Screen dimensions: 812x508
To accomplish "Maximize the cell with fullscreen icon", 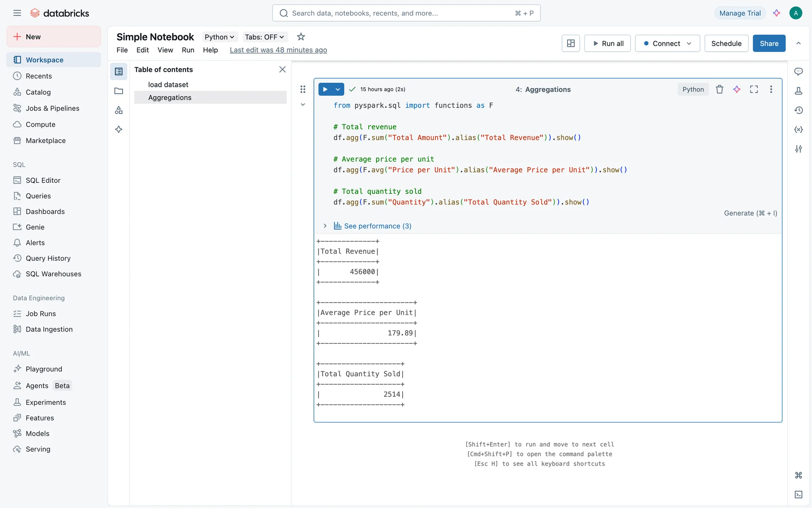I will (754, 89).
